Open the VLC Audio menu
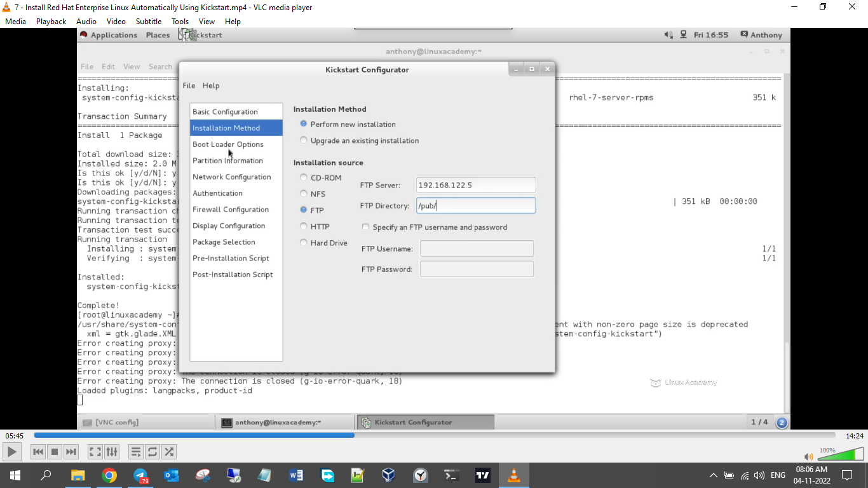The width and height of the screenshot is (868, 488). [86, 21]
